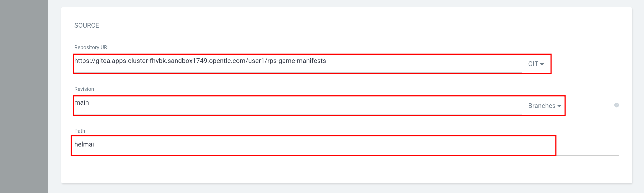Click the caret arrow next to Branches
The width and height of the screenshot is (644, 193).
559,106
